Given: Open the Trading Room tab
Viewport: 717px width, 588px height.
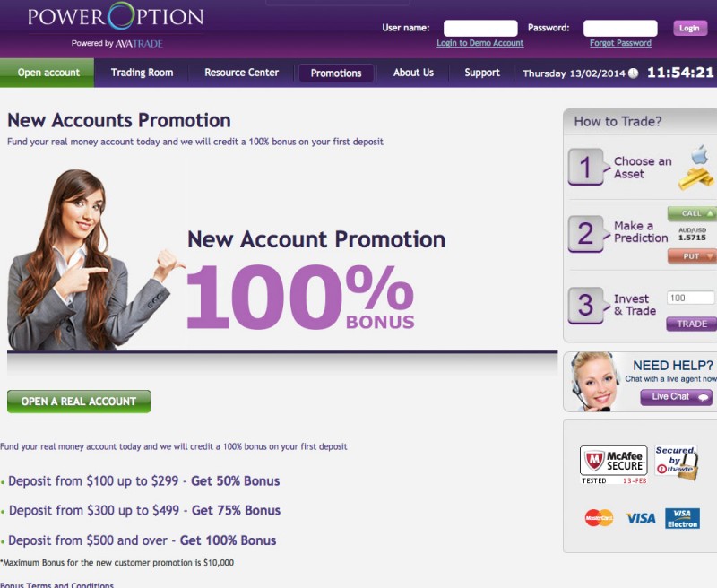Looking at the screenshot, I should point(142,73).
